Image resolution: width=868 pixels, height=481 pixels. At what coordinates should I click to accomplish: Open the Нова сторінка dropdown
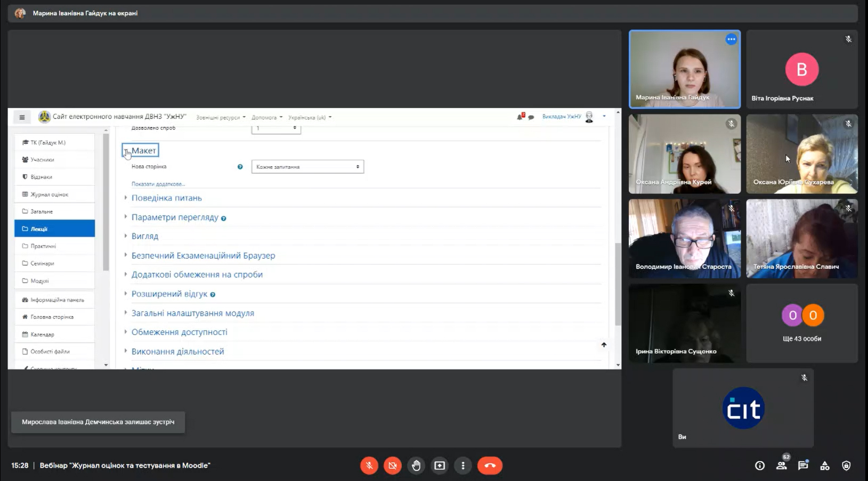[x=307, y=167]
